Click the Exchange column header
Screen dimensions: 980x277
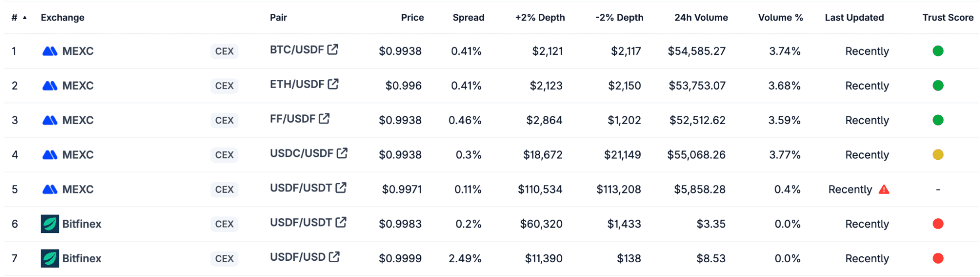pyautogui.click(x=62, y=18)
